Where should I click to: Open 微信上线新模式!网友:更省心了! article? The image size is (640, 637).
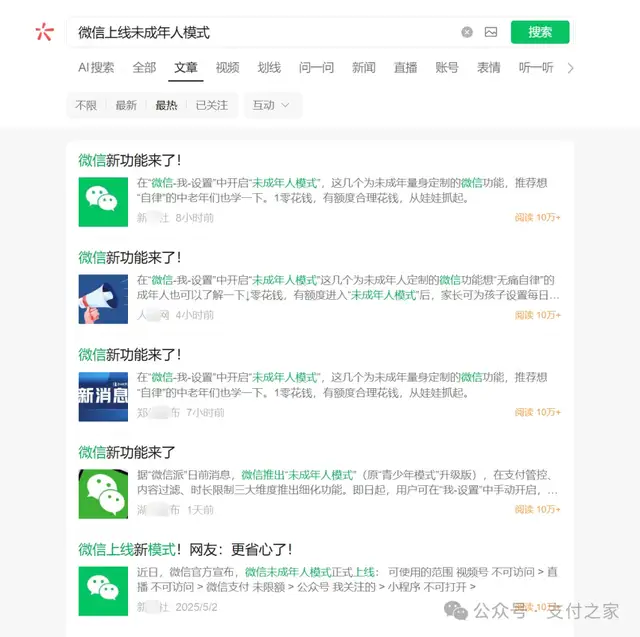click(x=185, y=550)
